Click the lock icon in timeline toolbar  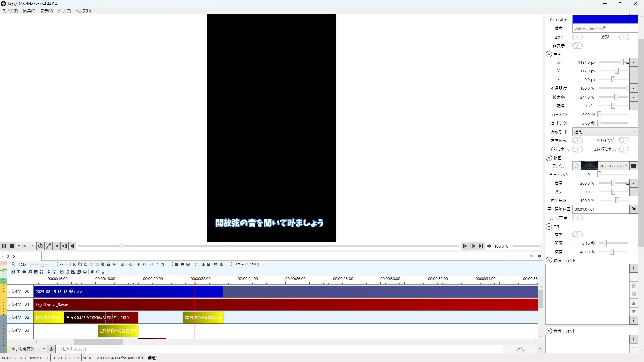point(108,264)
